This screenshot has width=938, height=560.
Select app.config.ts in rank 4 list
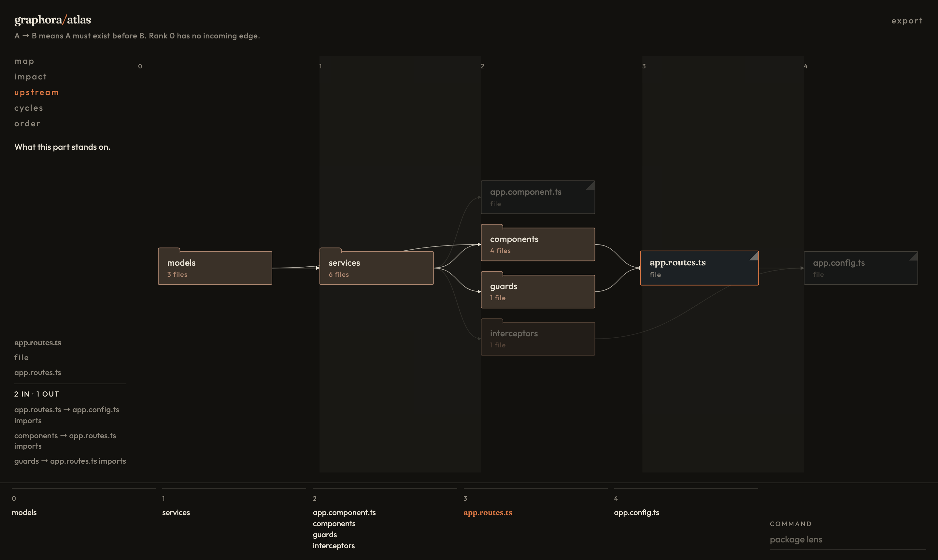(x=636, y=512)
